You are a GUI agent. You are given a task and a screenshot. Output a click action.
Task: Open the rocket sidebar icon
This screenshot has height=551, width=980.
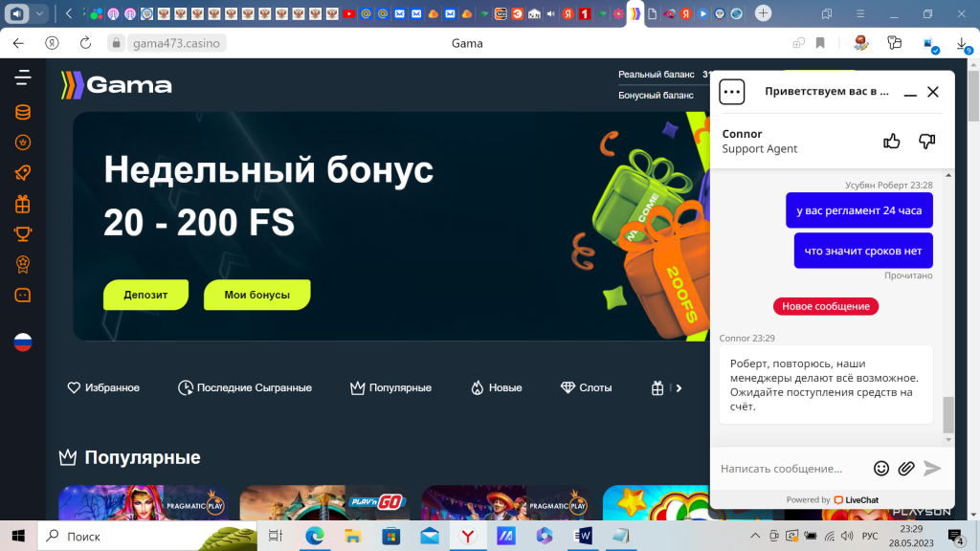[x=23, y=173]
